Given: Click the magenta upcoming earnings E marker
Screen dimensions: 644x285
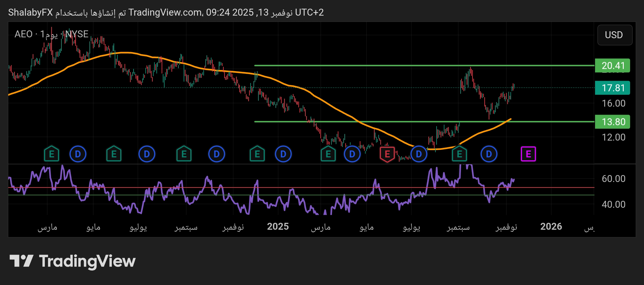Looking at the screenshot, I should click(x=528, y=154).
